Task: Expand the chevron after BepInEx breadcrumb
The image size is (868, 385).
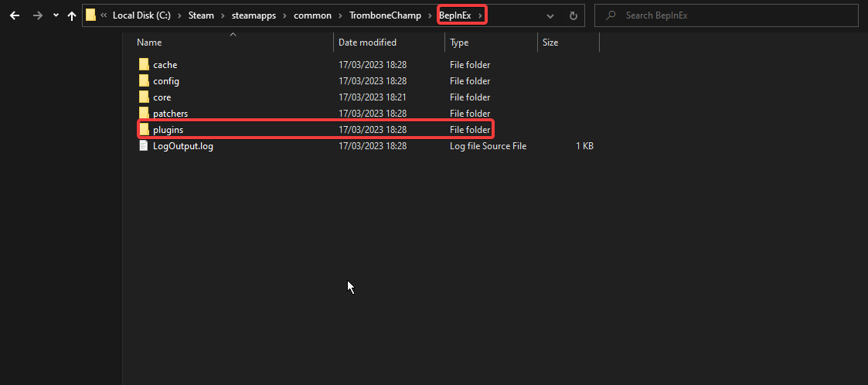Action: 480,15
